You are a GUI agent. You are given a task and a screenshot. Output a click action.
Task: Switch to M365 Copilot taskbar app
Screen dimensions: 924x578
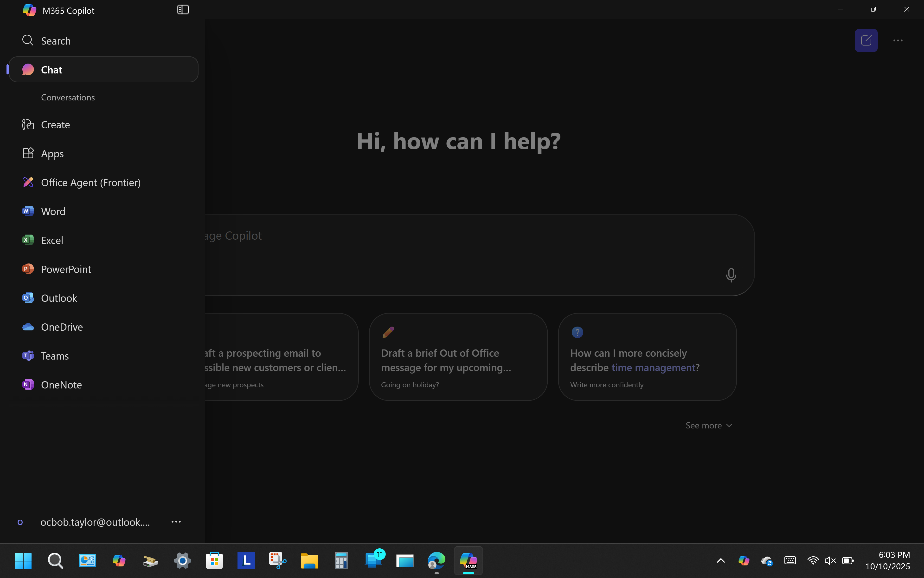tap(468, 561)
